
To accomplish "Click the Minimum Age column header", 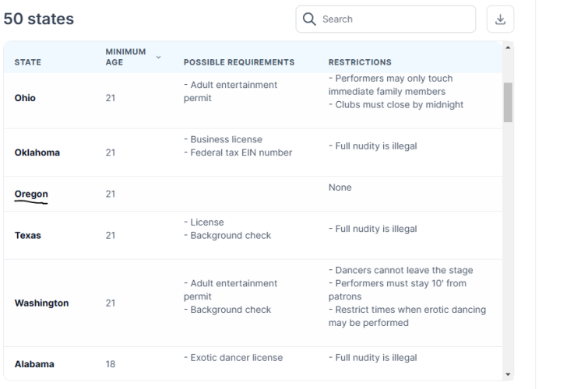I will click(x=125, y=57).
